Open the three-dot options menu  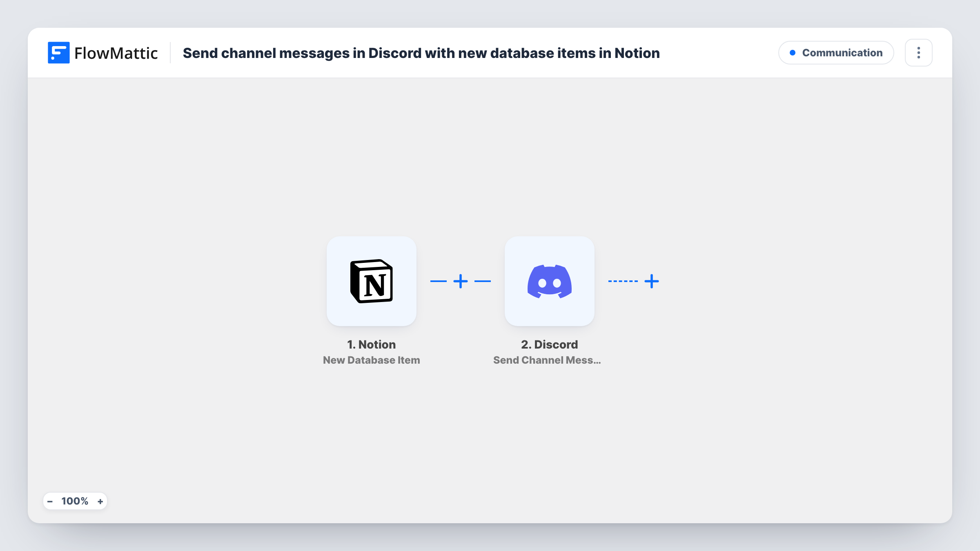pyautogui.click(x=919, y=53)
